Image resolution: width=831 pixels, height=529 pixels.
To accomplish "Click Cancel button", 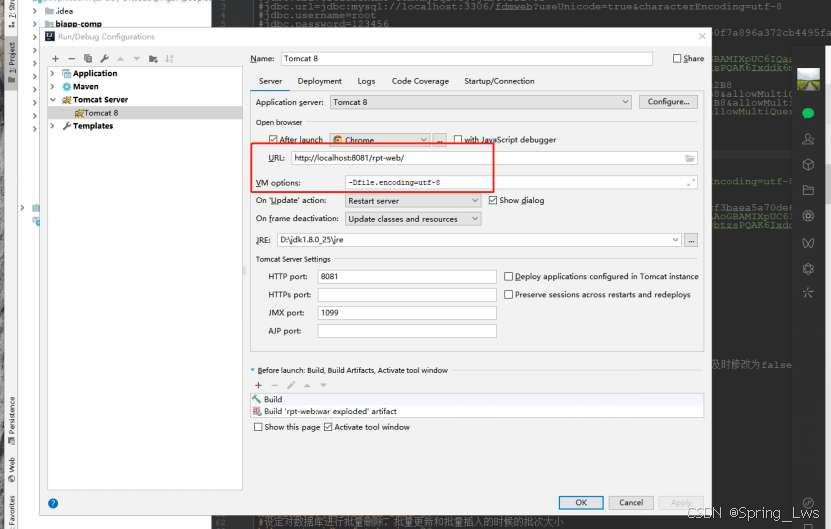I will [x=631, y=502].
